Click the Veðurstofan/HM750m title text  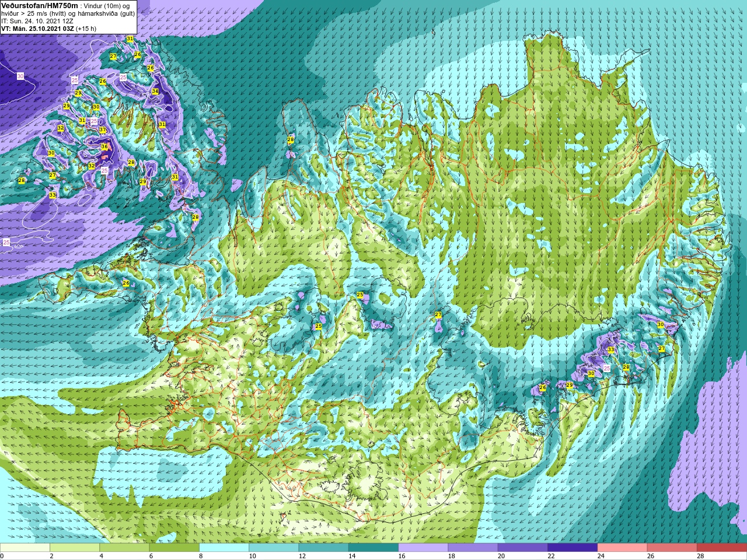point(39,5)
